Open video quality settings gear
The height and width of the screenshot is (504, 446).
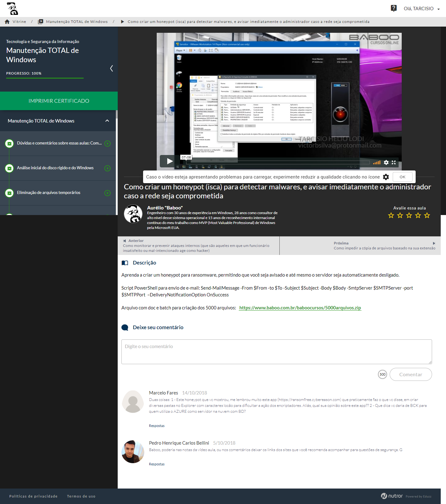[386, 162]
